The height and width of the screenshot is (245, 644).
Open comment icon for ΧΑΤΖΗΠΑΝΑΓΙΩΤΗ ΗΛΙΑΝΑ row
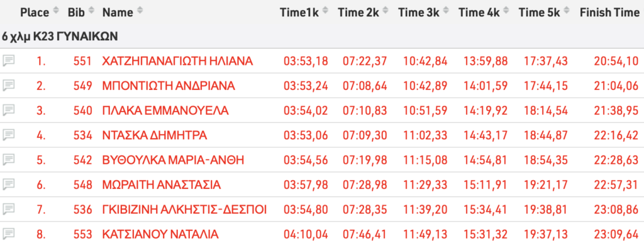tap(9, 61)
